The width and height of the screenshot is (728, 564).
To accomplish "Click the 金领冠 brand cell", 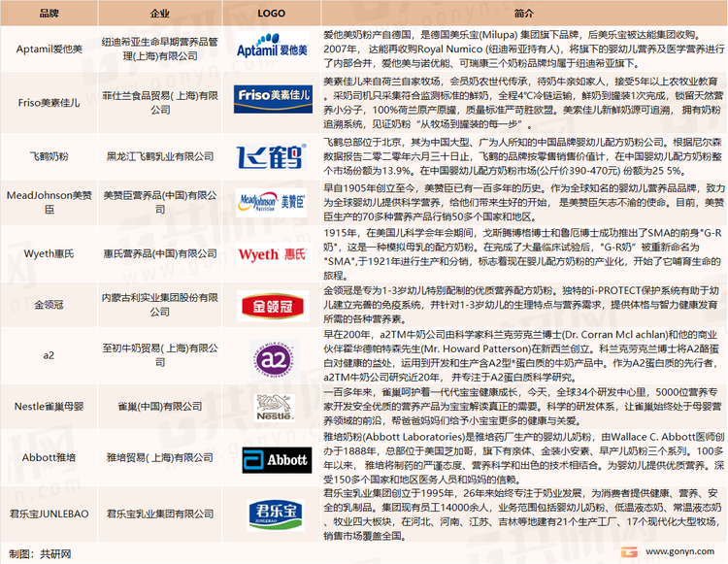I will [x=50, y=305].
